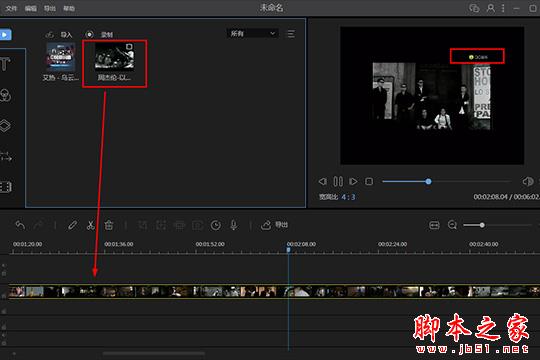540x360 pixels.
Task: Toggle visibility of the bottom audio track
Action: point(4,343)
